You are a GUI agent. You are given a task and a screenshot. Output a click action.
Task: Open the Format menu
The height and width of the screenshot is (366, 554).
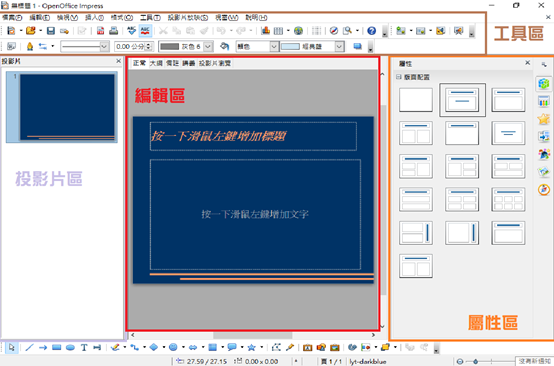tap(122, 17)
